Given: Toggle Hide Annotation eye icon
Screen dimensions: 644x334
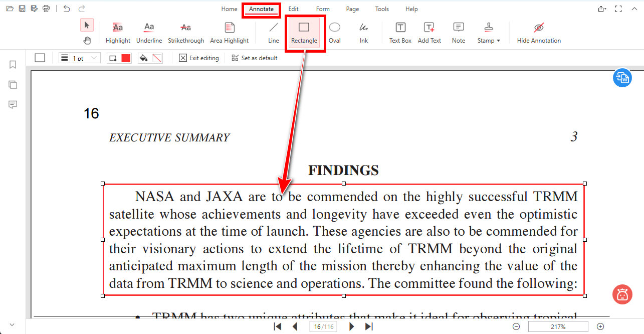Looking at the screenshot, I should (539, 33).
